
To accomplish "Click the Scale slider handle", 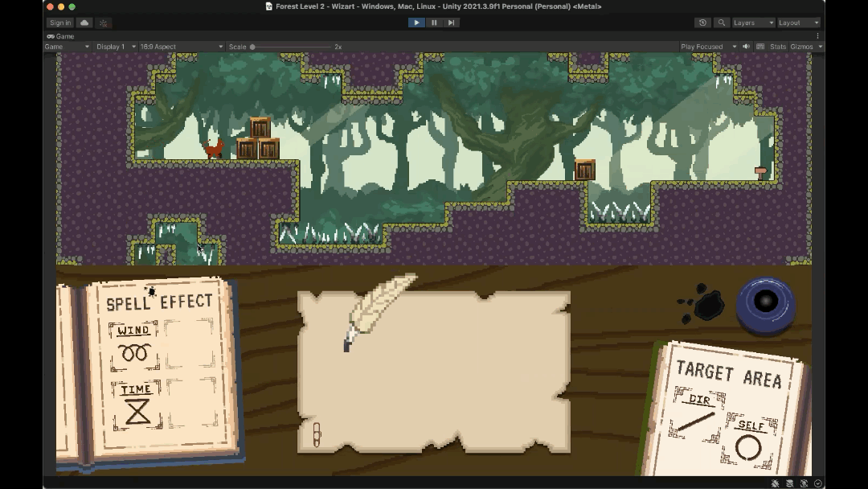I will [252, 47].
